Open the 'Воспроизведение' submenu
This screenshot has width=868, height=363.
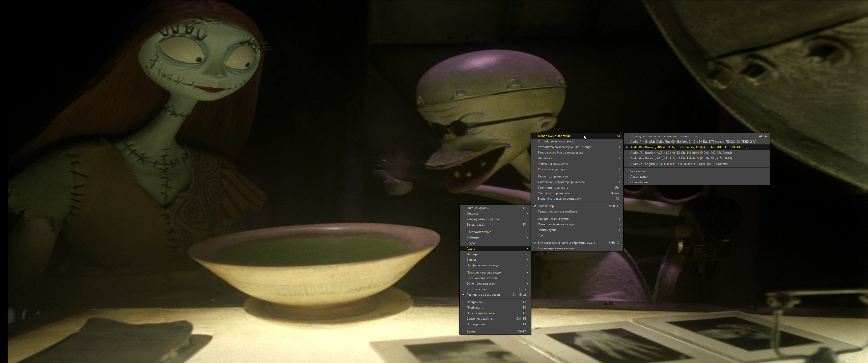pos(495,232)
